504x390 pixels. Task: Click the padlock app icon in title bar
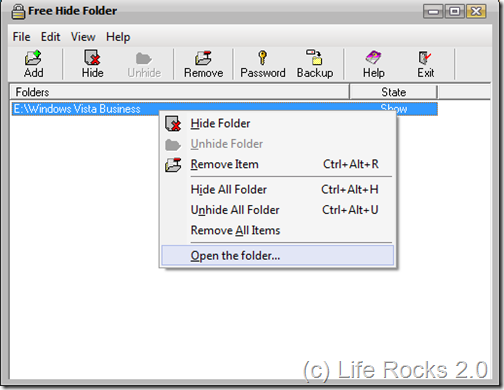point(18,11)
